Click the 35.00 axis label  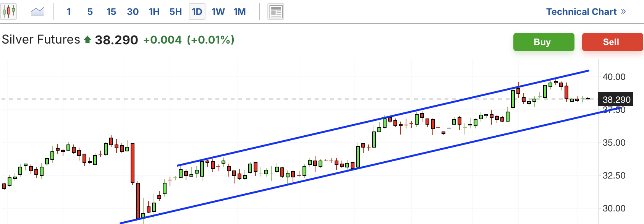[x=614, y=143]
